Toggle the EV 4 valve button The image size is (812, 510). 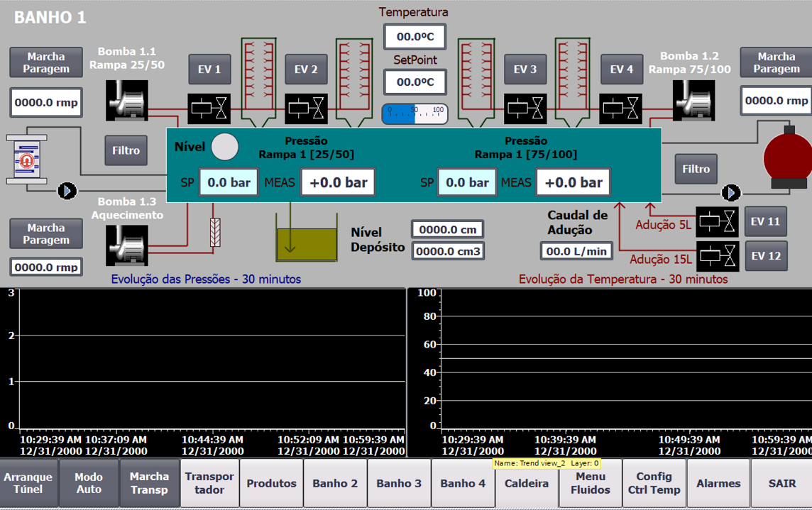click(622, 70)
